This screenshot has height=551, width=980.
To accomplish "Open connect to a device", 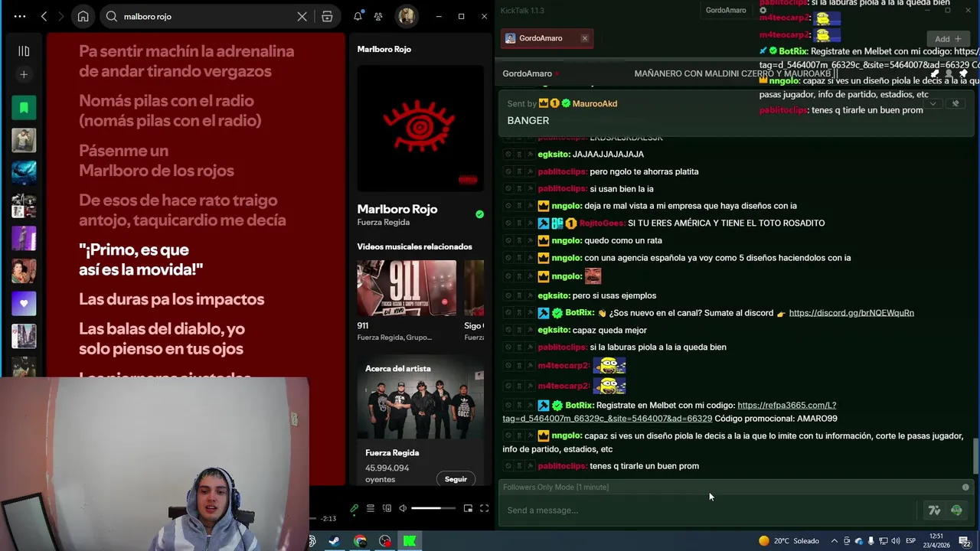I will coord(387,508).
